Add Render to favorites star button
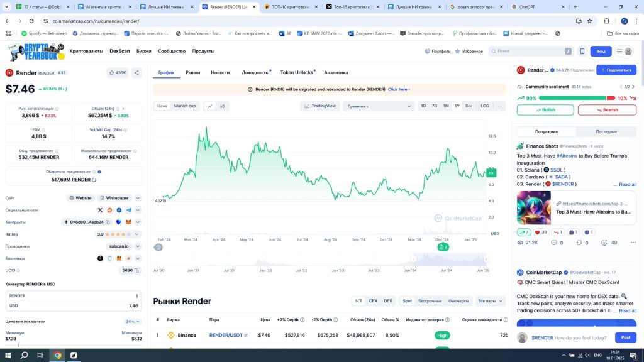644x362 pixels. pos(118,73)
